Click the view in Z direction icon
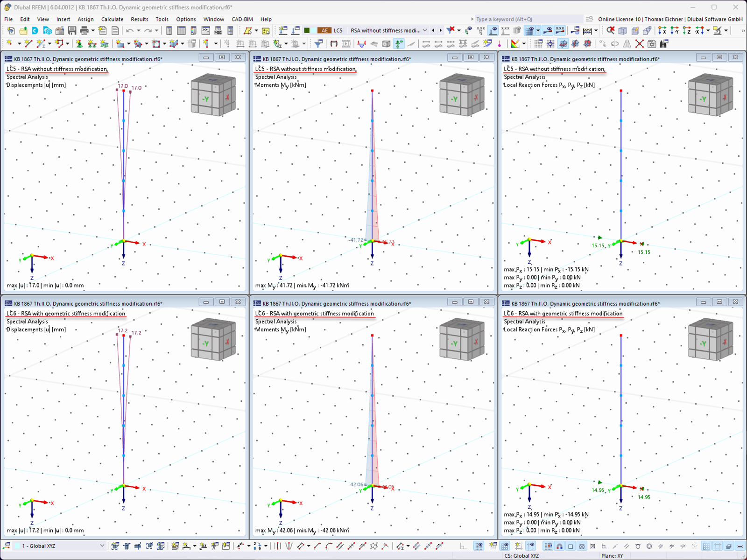 pyautogui.click(x=687, y=31)
